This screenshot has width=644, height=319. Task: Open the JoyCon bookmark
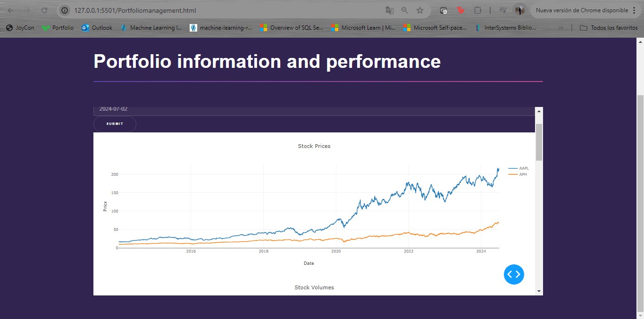(20, 28)
